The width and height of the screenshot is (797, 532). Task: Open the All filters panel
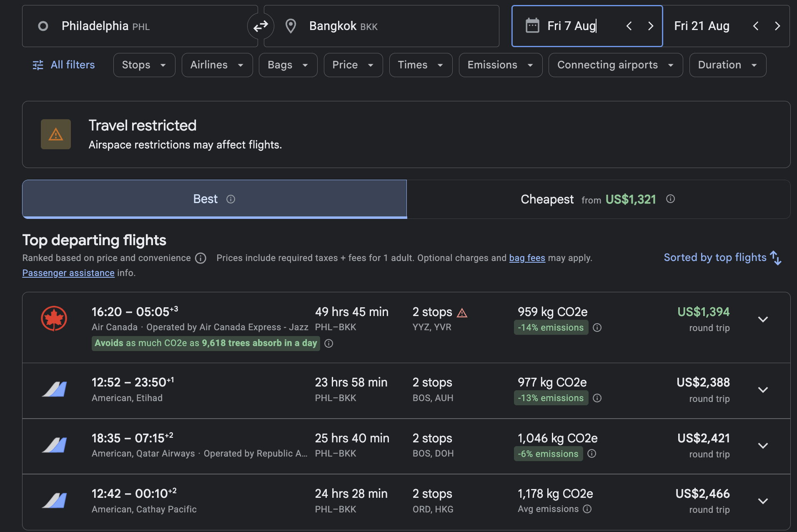[x=64, y=65]
